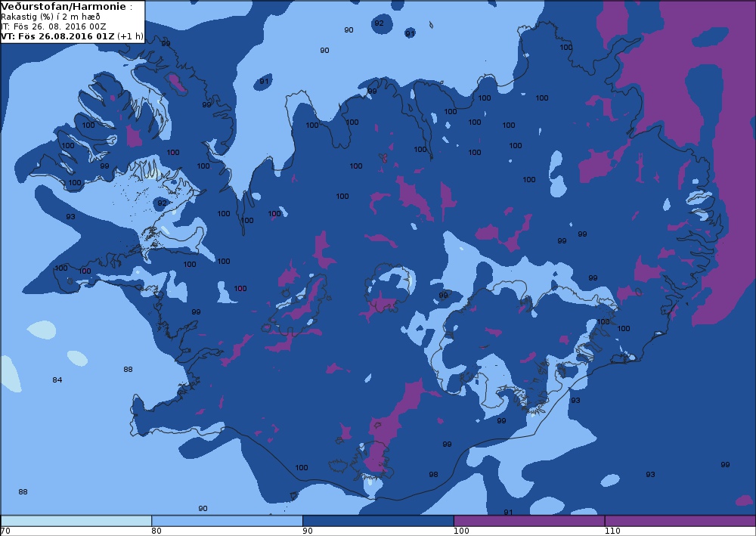This screenshot has height=536, width=756.
Task: Click the "70" legend scale label
Action: 6,531
